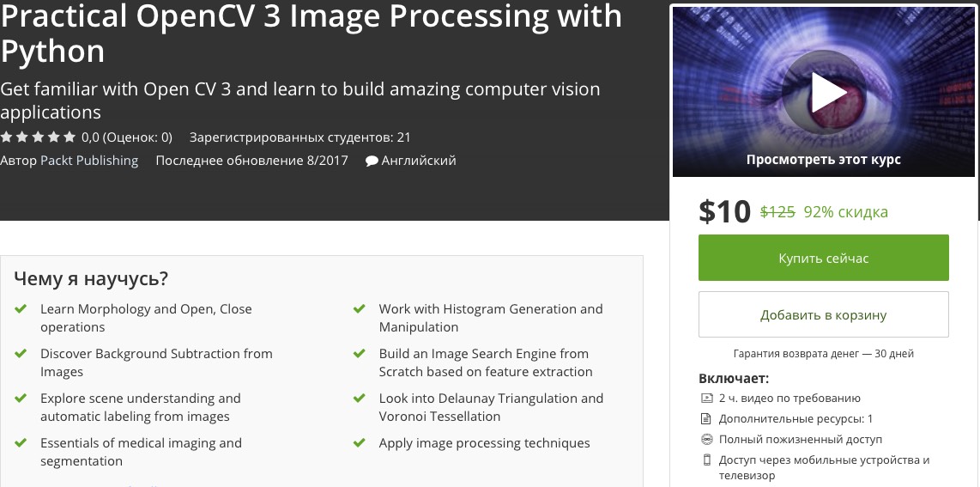Click checkmark beside Discover Background Subtraction

(x=21, y=353)
